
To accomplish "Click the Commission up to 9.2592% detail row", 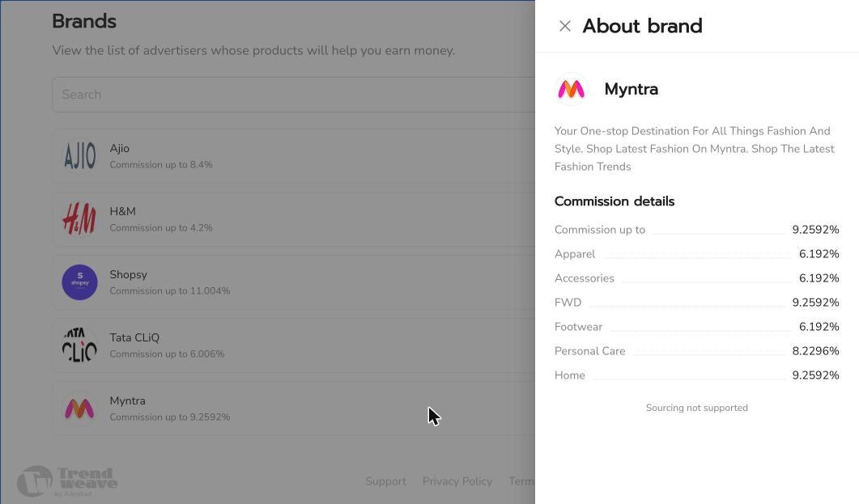I will (697, 230).
